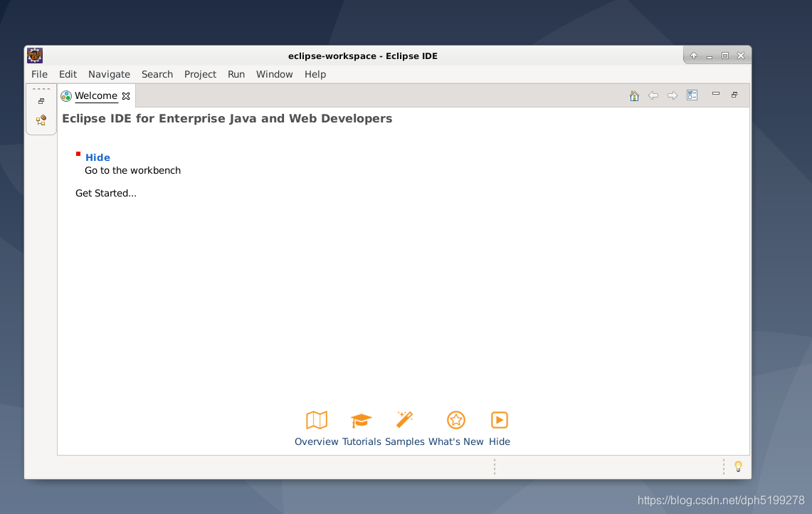The width and height of the screenshot is (812, 514).
Task: Open Samples using the magic wand icon
Action: tap(405, 420)
